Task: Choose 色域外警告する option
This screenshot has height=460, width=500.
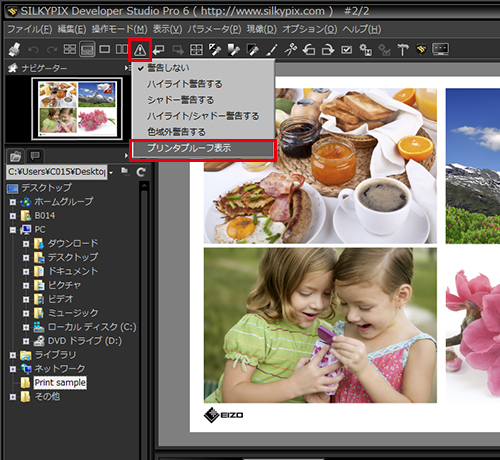Action: coord(203,132)
